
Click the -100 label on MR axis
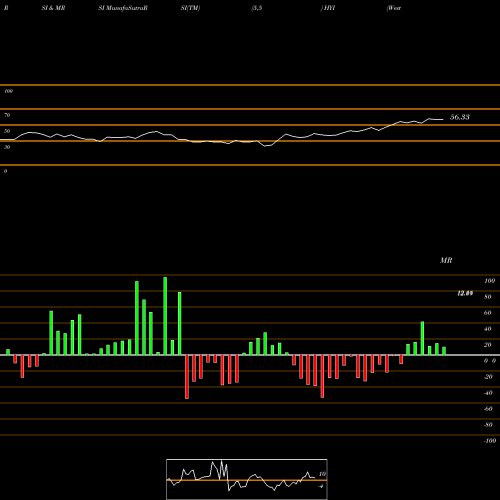click(x=490, y=441)
